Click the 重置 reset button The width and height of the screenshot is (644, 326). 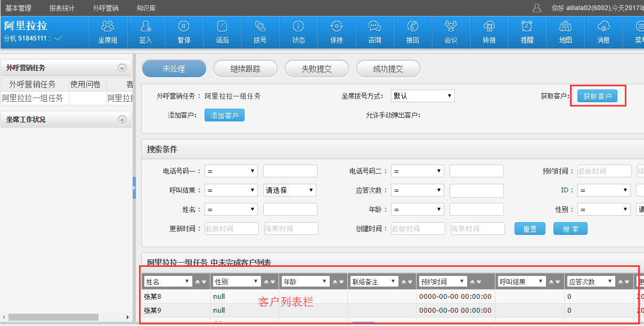click(530, 229)
